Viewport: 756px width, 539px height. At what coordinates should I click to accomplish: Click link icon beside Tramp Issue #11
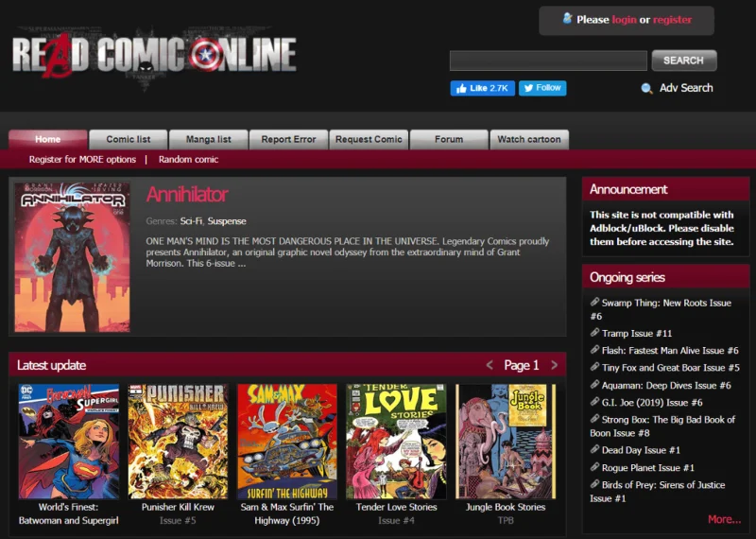595,333
